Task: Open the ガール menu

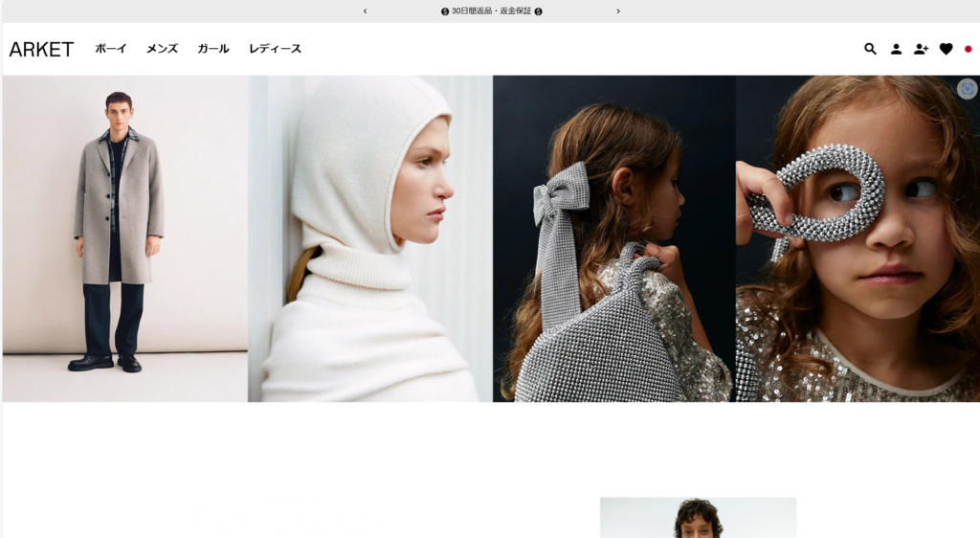Action: (x=212, y=49)
